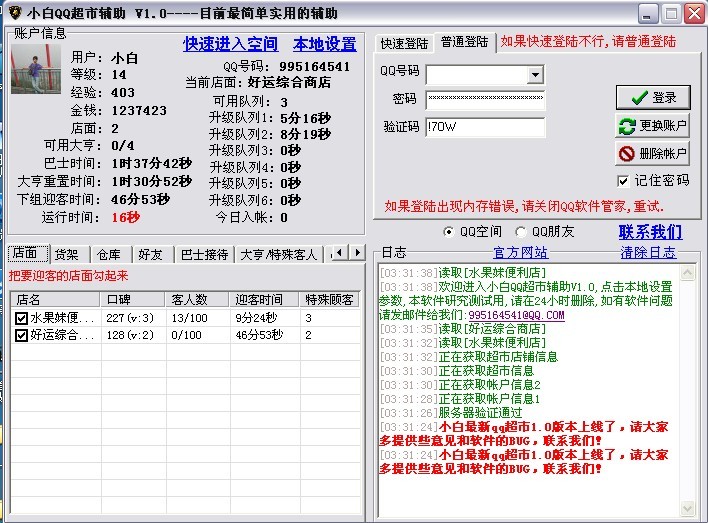Open the 快速进入空间 link
708x523 pixels.
pos(230,44)
